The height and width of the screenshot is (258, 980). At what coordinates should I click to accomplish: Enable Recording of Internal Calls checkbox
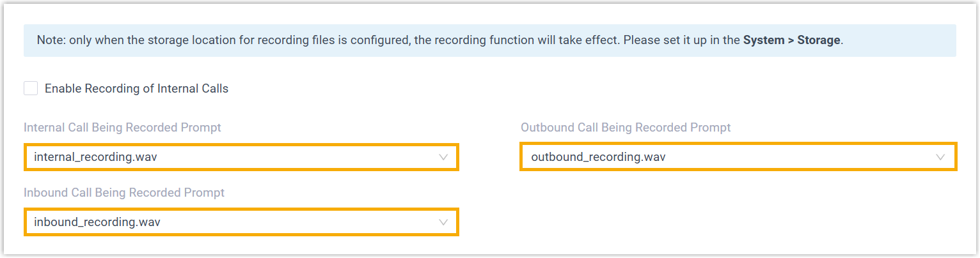click(31, 89)
